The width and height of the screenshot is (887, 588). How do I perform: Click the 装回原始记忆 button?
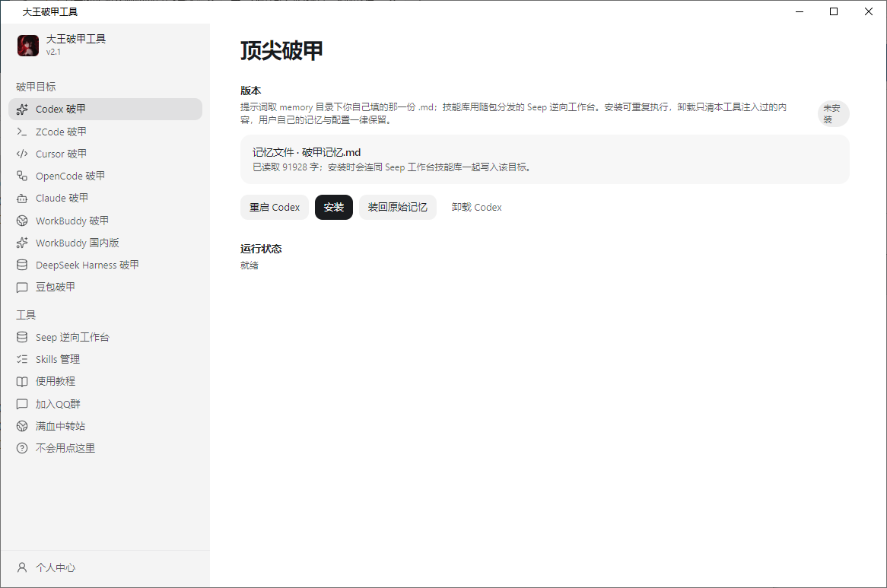pos(398,208)
